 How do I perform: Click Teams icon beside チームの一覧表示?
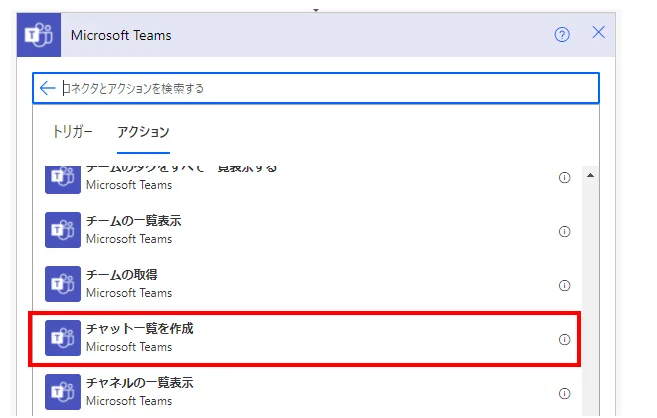(x=62, y=230)
